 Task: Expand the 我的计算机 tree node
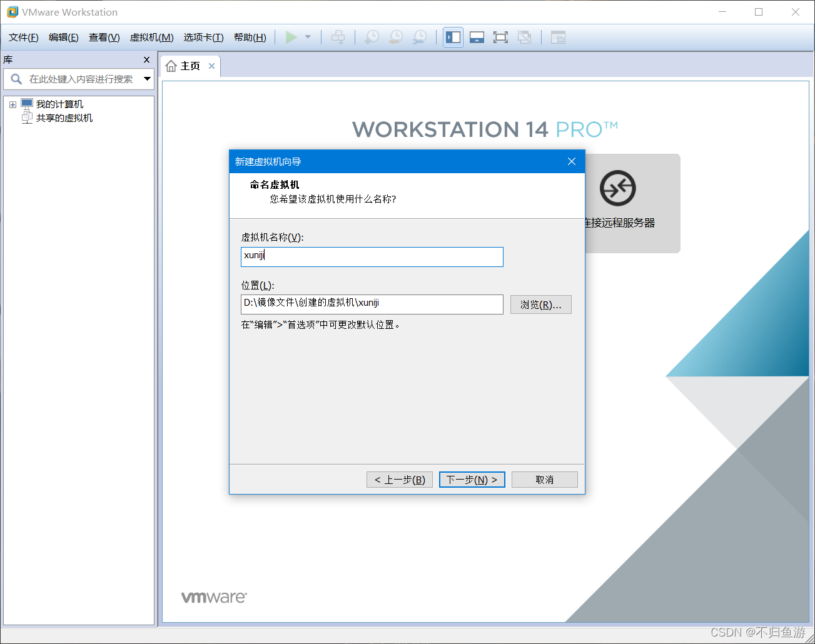coord(13,104)
